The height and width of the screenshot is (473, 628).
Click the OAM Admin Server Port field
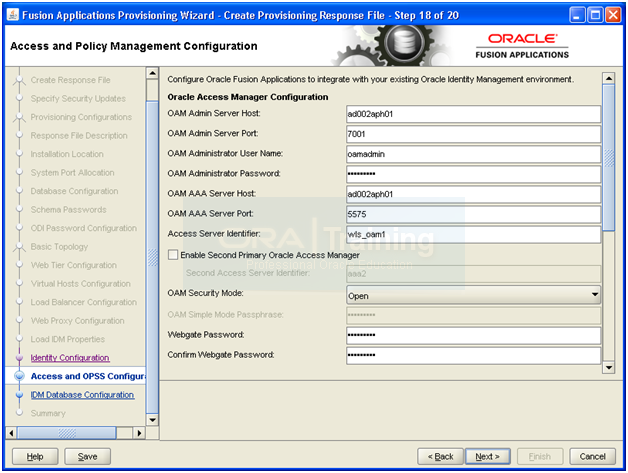[473, 134]
